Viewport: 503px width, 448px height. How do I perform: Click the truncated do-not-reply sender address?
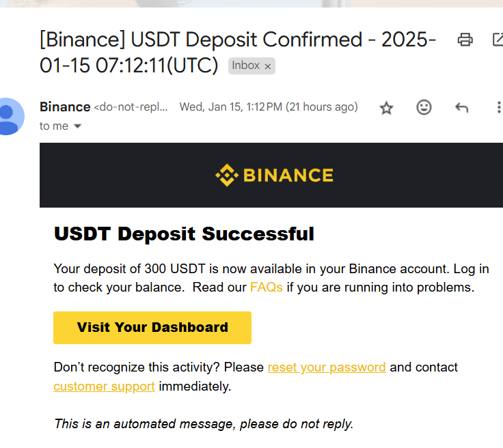pyautogui.click(x=131, y=107)
